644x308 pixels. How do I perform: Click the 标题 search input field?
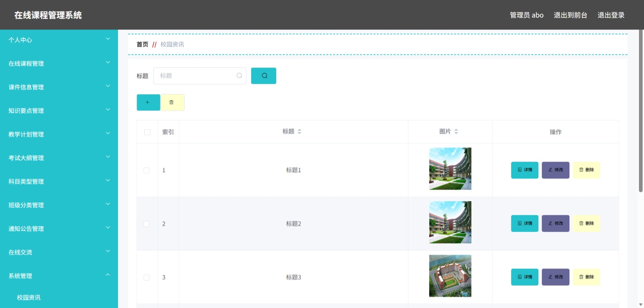200,76
